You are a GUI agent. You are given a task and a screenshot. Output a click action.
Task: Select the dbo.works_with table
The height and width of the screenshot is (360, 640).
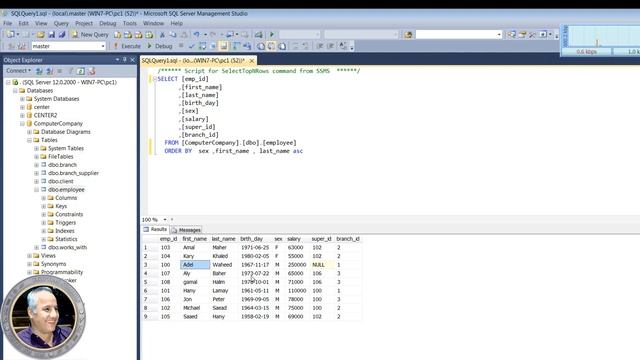[67, 247]
